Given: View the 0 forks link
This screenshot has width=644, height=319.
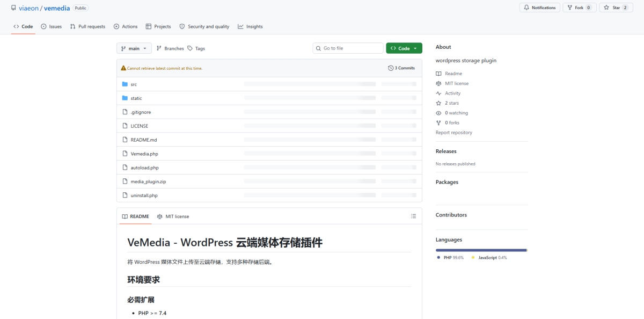Looking at the screenshot, I should pyautogui.click(x=448, y=123).
